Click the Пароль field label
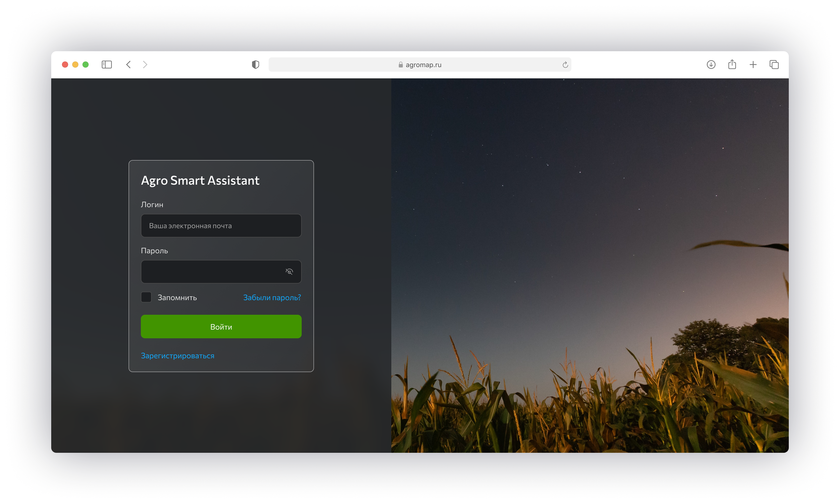Image resolution: width=840 pixels, height=504 pixels. pos(154,251)
